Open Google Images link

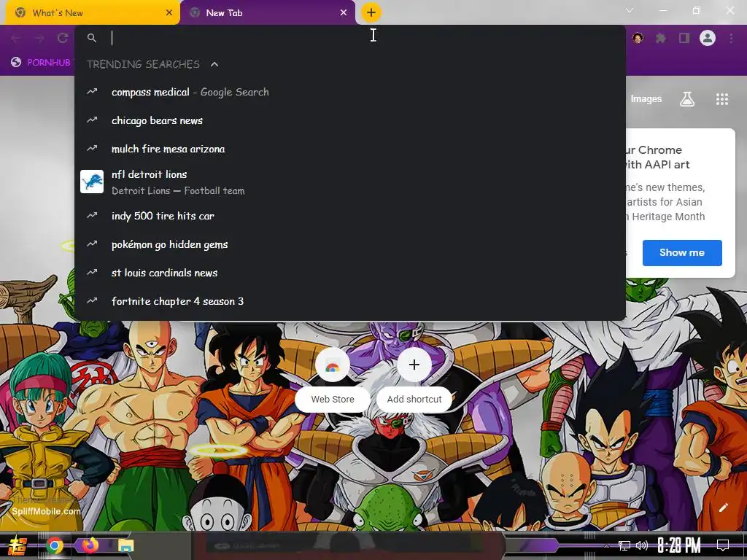(x=646, y=99)
